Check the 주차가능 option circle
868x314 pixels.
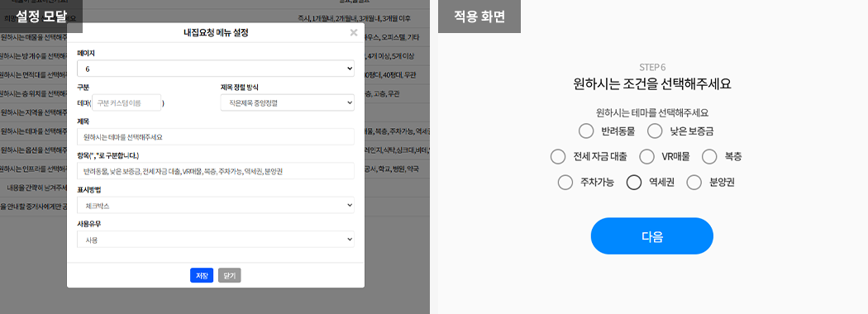565,182
